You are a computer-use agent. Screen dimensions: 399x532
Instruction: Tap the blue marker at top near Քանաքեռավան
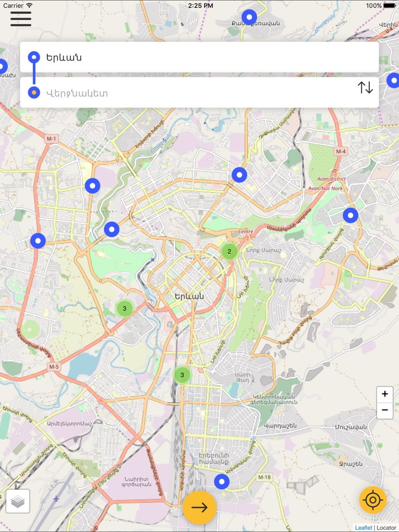(x=249, y=17)
